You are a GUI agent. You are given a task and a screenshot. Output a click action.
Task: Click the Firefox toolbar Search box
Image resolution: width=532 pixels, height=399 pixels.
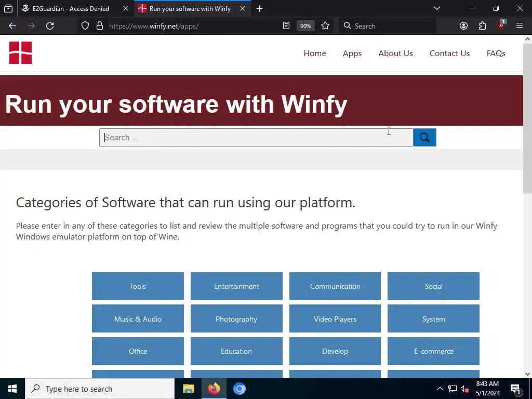(x=388, y=26)
